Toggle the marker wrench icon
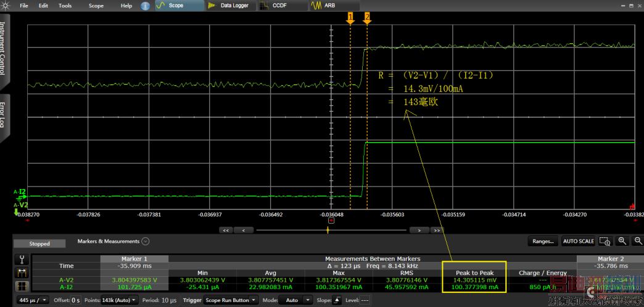Screen dimensions: 644x307 click(x=22, y=259)
